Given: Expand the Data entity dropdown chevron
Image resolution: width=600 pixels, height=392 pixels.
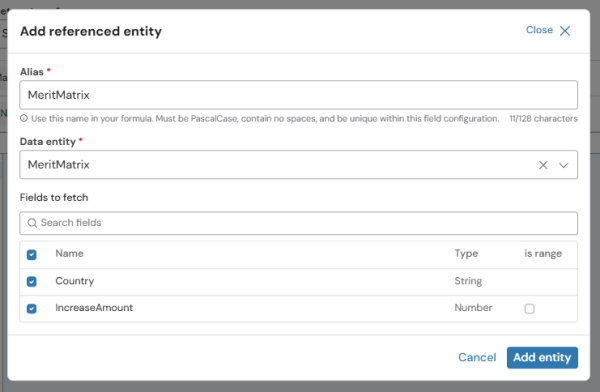Looking at the screenshot, I should (563, 165).
